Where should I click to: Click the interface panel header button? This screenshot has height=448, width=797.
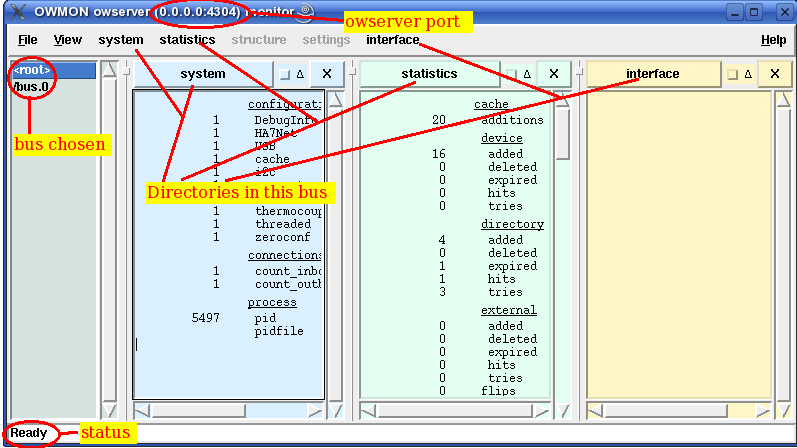(653, 74)
